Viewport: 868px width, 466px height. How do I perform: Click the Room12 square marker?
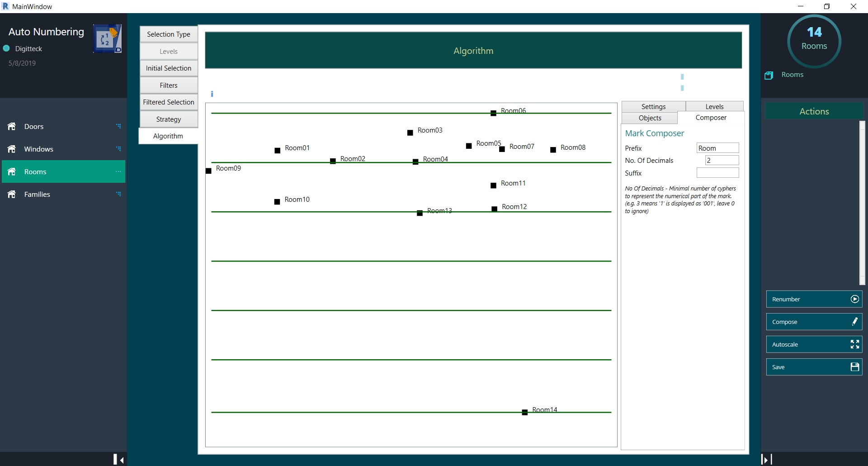coord(495,209)
